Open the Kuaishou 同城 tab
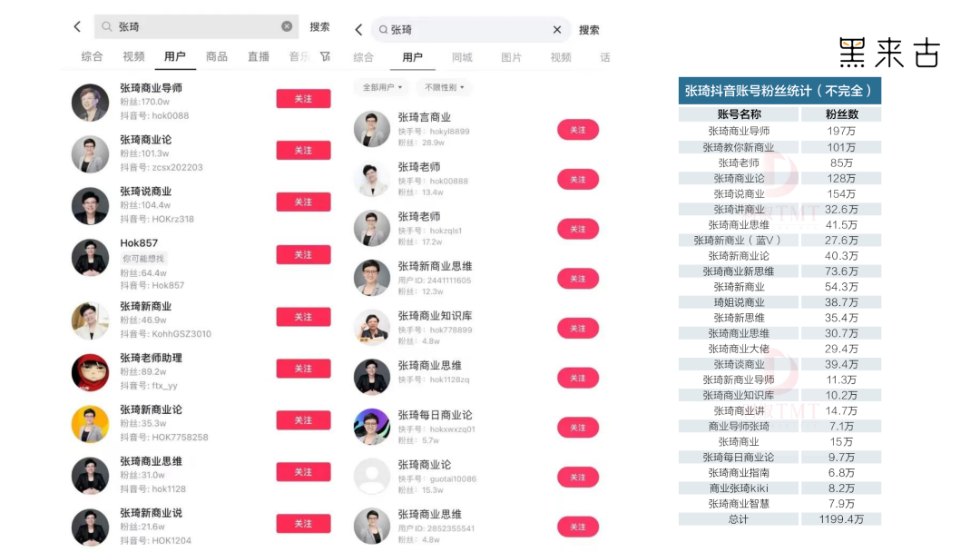Viewport: 980px width, 552px height. coord(462,57)
